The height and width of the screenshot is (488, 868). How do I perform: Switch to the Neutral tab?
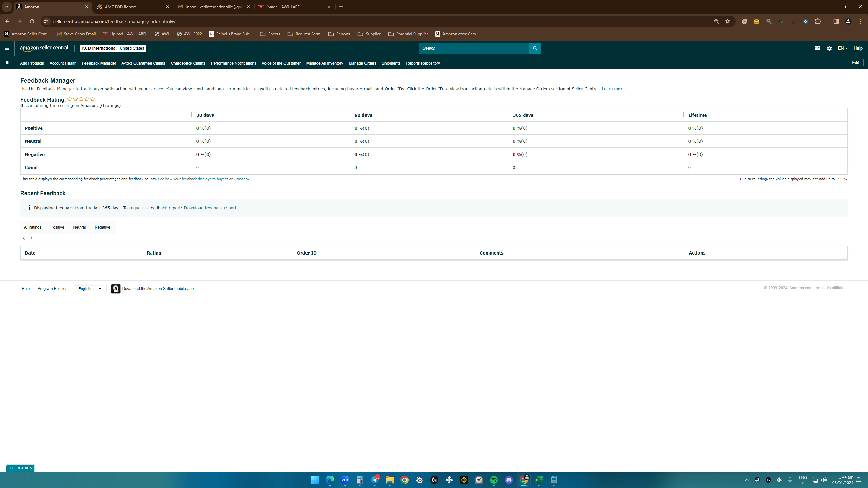click(x=79, y=227)
